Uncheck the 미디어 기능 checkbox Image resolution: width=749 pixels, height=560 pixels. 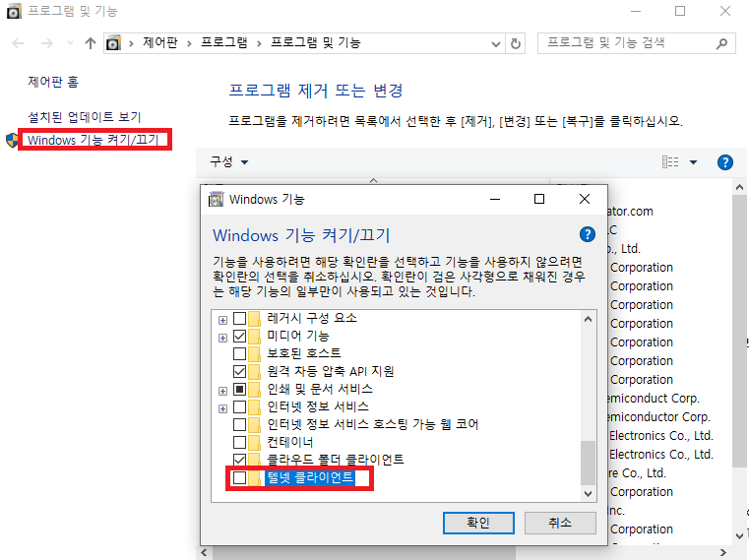coord(240,336)
